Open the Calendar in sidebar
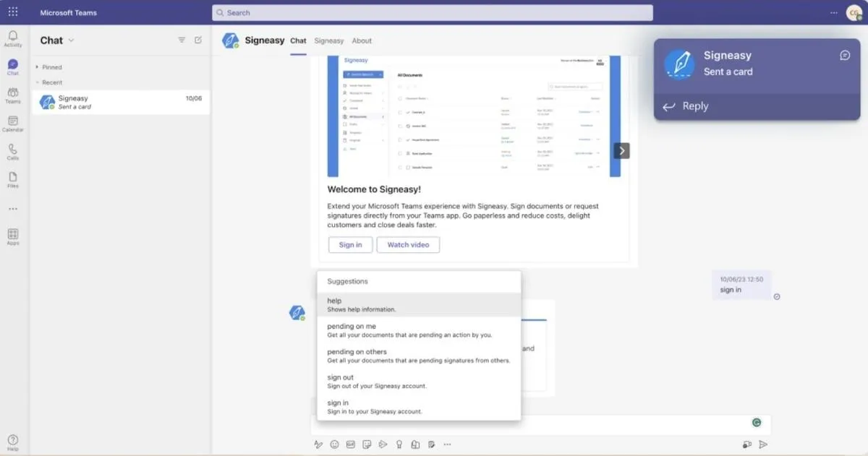 pyautogui.click(x=13, y=124)
